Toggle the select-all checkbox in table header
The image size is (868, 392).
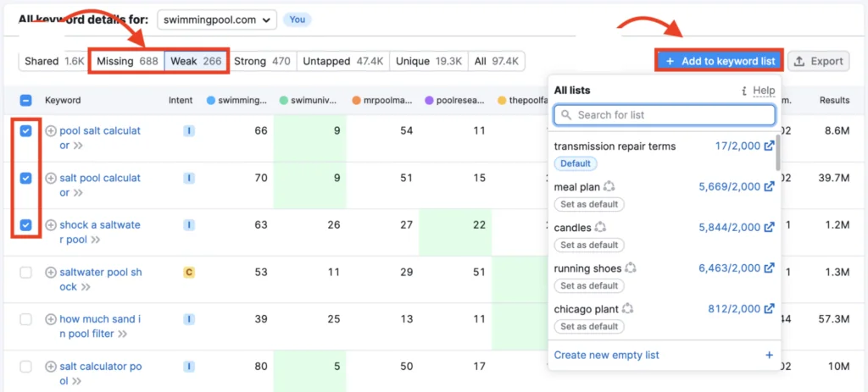click(26, 101)
